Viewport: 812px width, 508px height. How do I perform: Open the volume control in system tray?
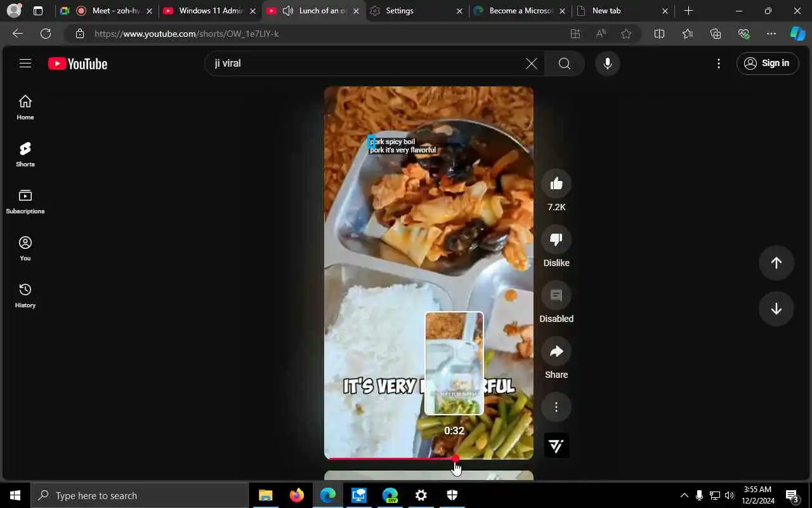pyautogui.click(x=730, y=495)
